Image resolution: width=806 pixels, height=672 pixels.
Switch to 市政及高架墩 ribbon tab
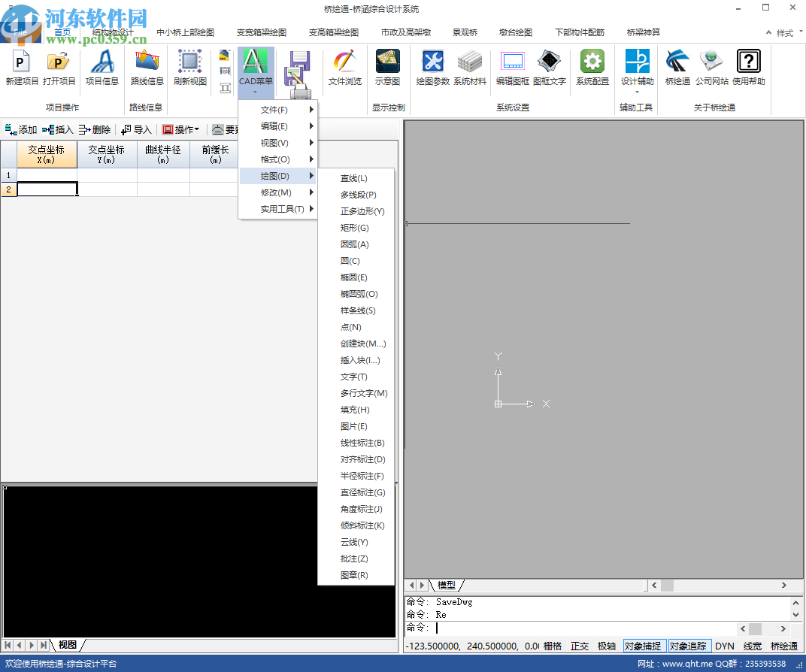405,32
